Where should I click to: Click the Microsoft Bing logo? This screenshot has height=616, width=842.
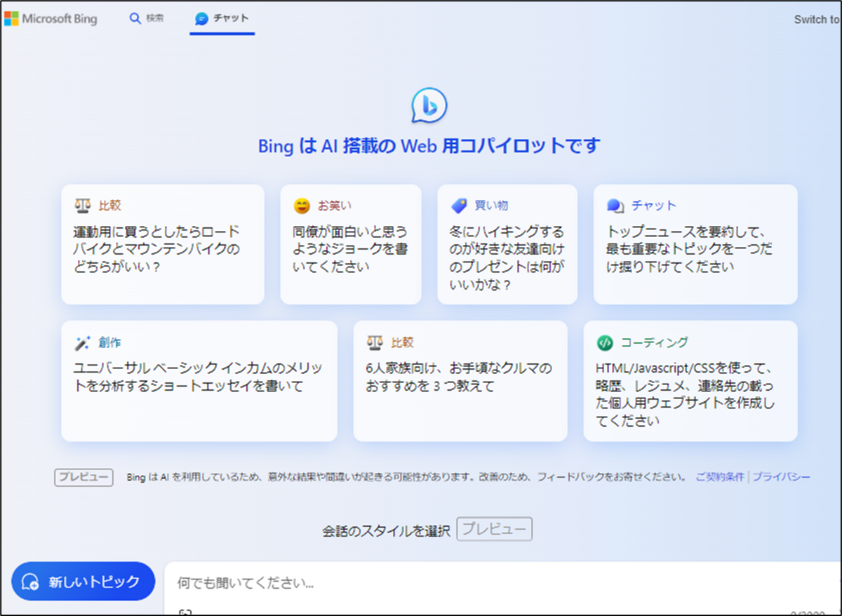pos(51,19)
